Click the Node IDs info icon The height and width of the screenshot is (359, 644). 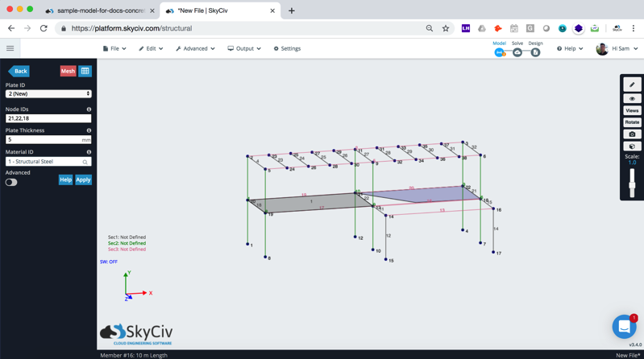click(x=89, y=109)
